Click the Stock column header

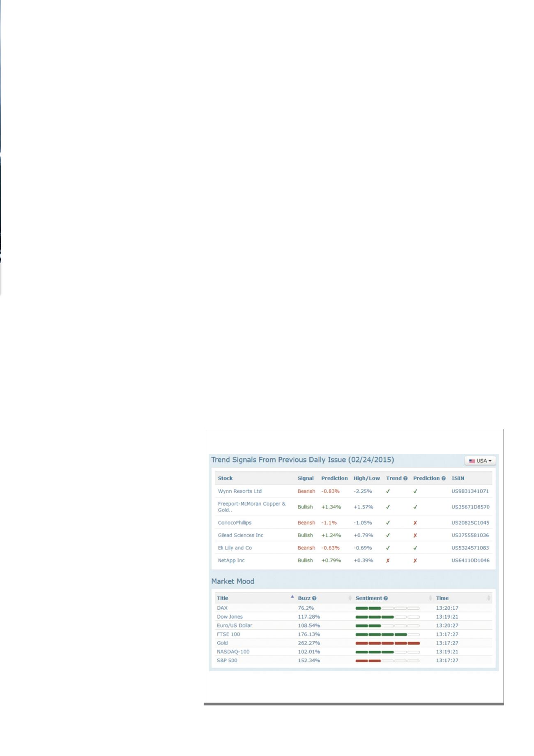[x=225, y=479]
